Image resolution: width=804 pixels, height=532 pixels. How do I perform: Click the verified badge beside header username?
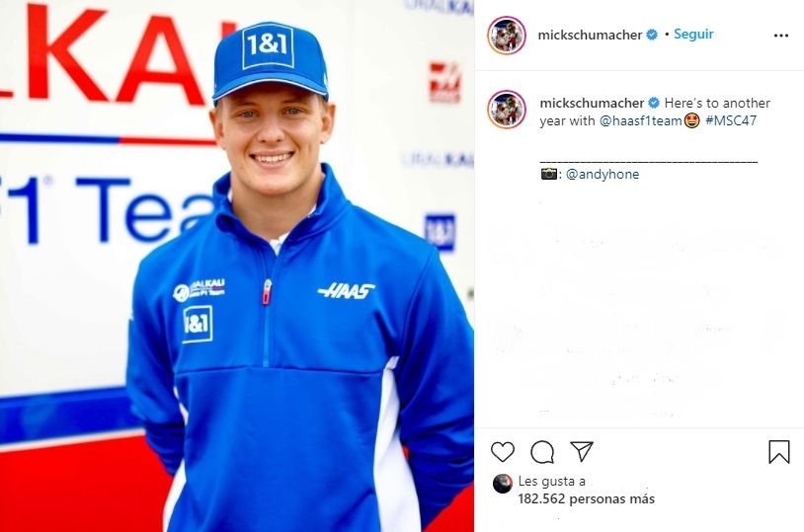[x=652, y=35]
